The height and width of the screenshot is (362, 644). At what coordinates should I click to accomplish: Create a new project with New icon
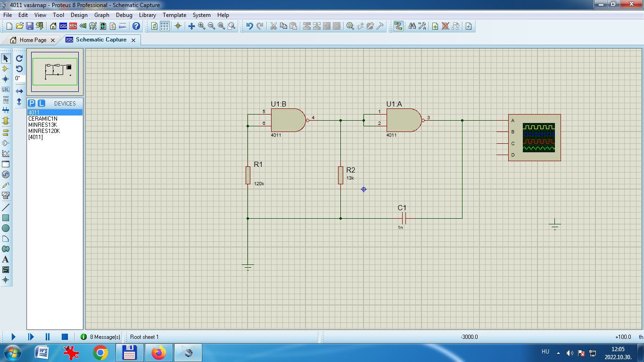9,26
